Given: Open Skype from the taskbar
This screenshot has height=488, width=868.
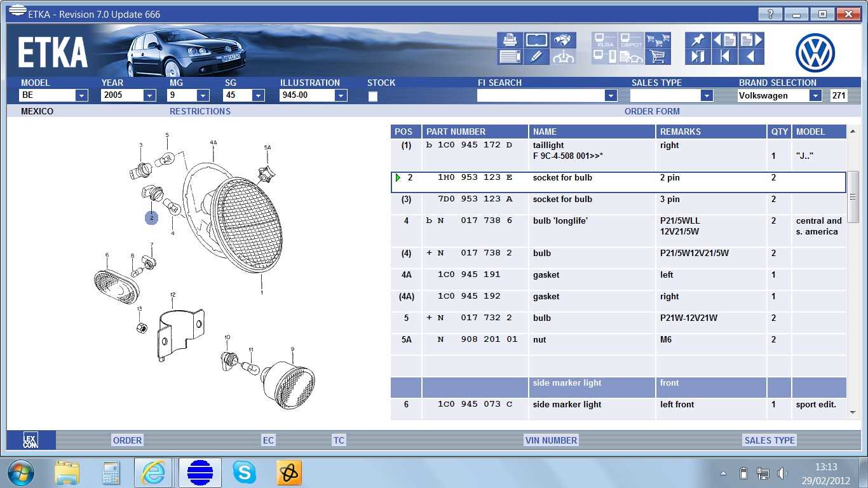Looking at the screenshot, I should pyautogui.click(x=245, y=473).
